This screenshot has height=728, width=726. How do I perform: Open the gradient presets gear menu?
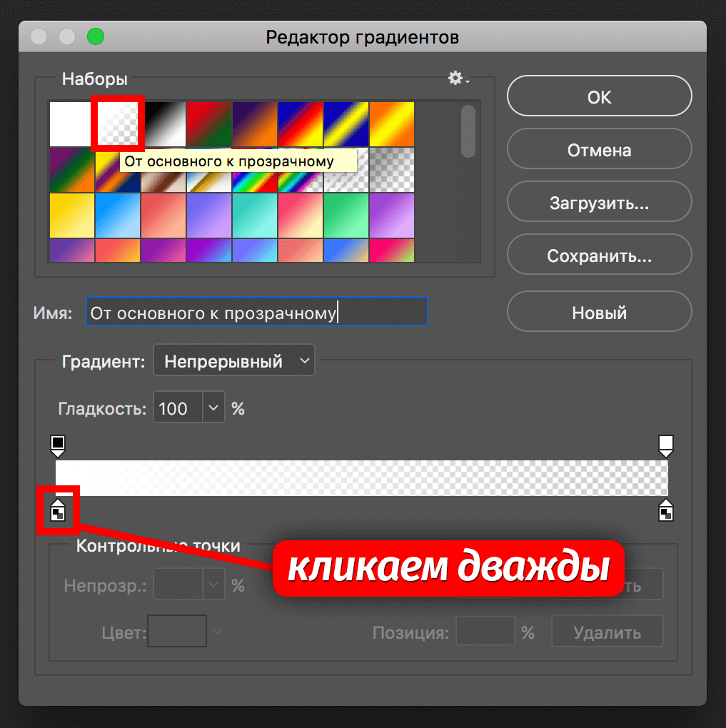tap(455, 79)
